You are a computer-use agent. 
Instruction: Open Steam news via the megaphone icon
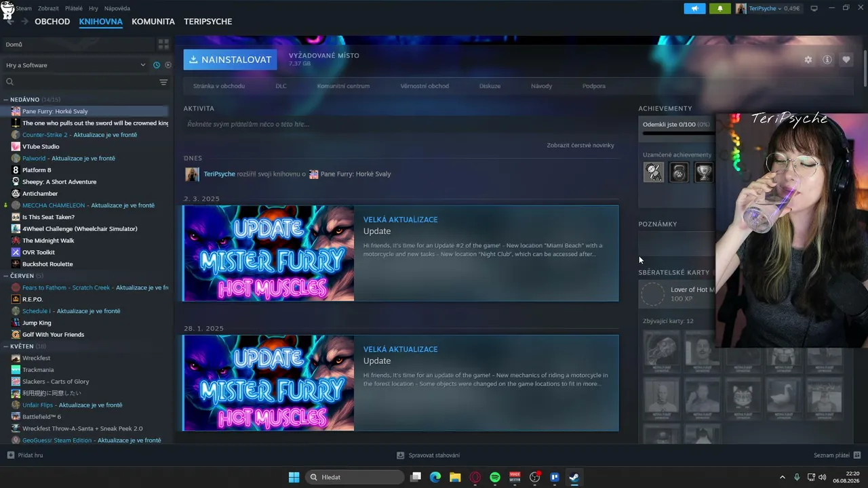click(x=694, y=8)
